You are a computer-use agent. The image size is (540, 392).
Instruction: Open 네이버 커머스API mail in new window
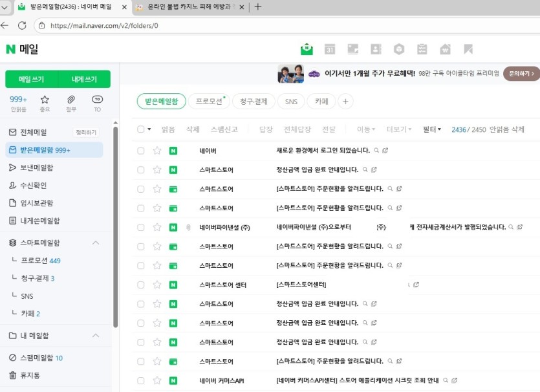pyautogui.click(x=454, y=380)
